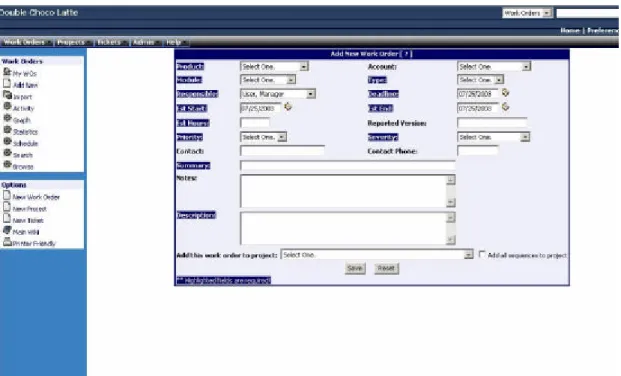This screenshot has width=621, height=376.
Task: Open My WOs icon in sidebar
Action: tap(7, 73)
